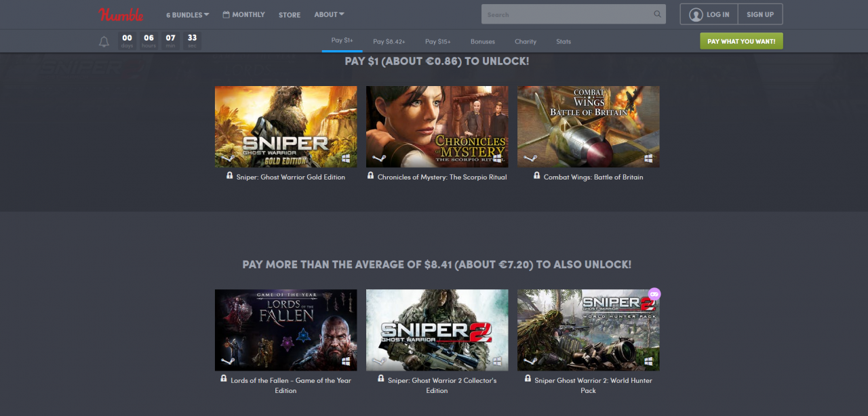Image resolution: width=868 pixels, height=416 pixels.
Task: Open Lords of the Fallen thumbnail
Action: 286,330
